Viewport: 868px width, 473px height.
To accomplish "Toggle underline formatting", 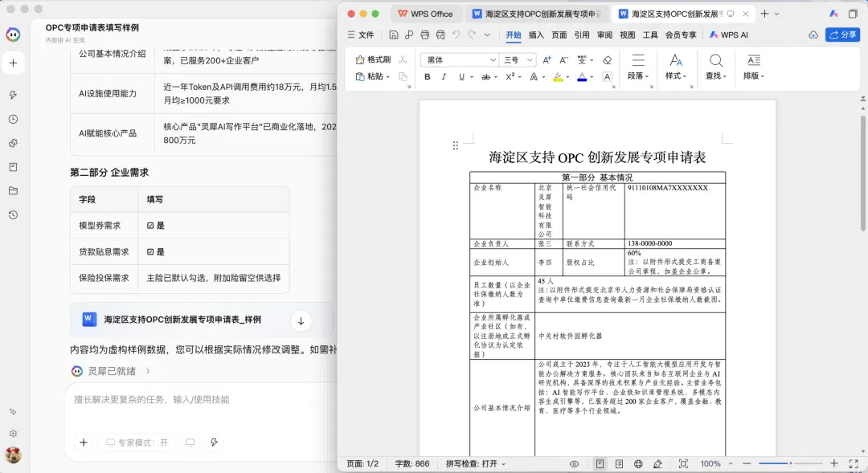I will (461, 77).
